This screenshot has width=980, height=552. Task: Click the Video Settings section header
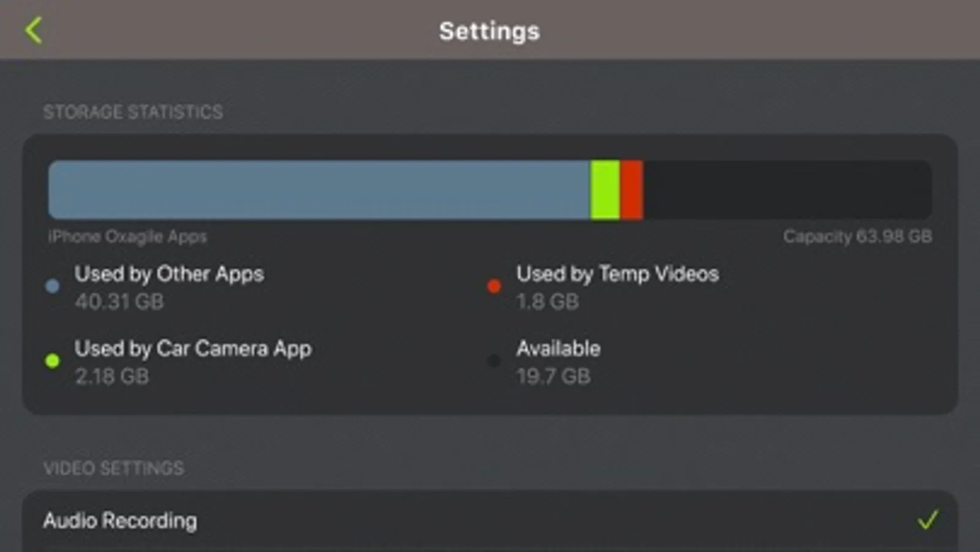point(113,469)
